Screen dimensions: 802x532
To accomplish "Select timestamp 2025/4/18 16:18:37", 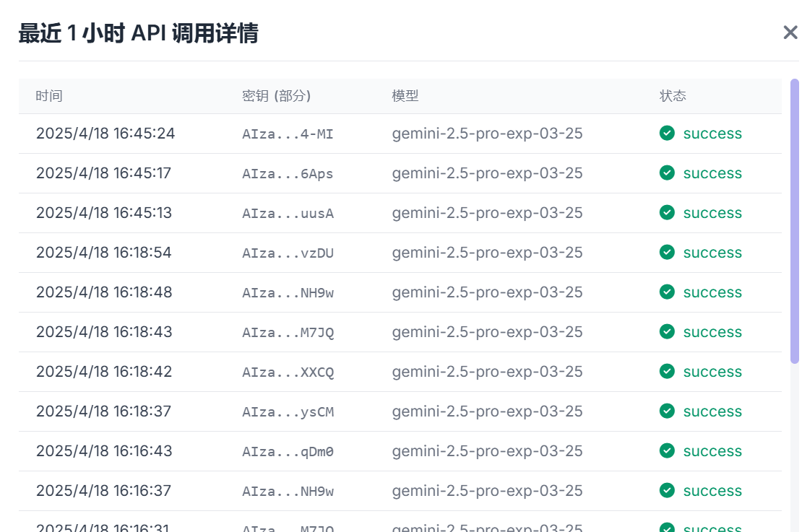I will coord(104,411).
